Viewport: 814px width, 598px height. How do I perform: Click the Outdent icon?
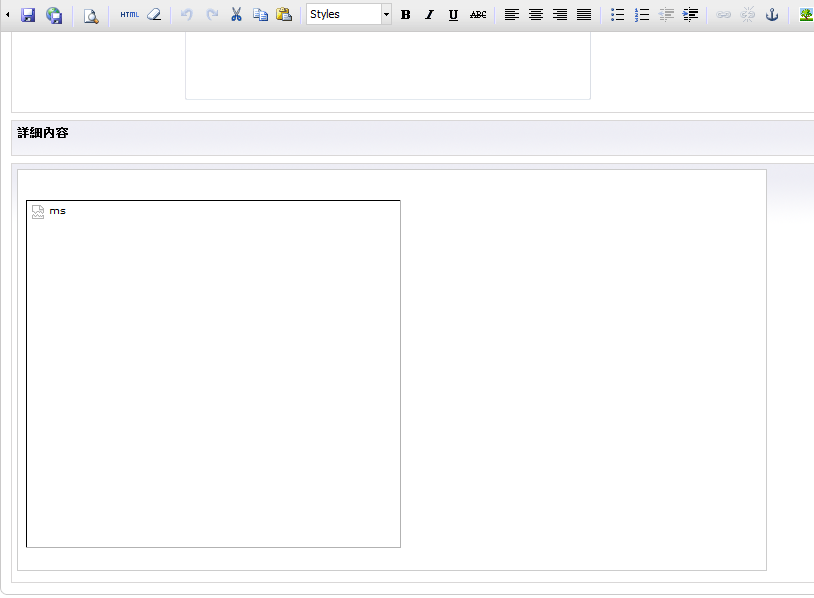pyautogui.click(x=666, y=15)
